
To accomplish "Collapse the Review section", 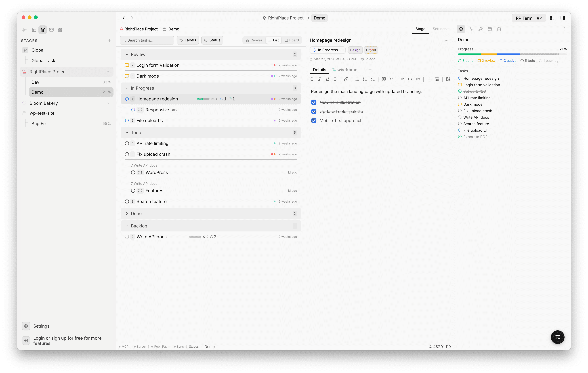I will pos(127,54).
